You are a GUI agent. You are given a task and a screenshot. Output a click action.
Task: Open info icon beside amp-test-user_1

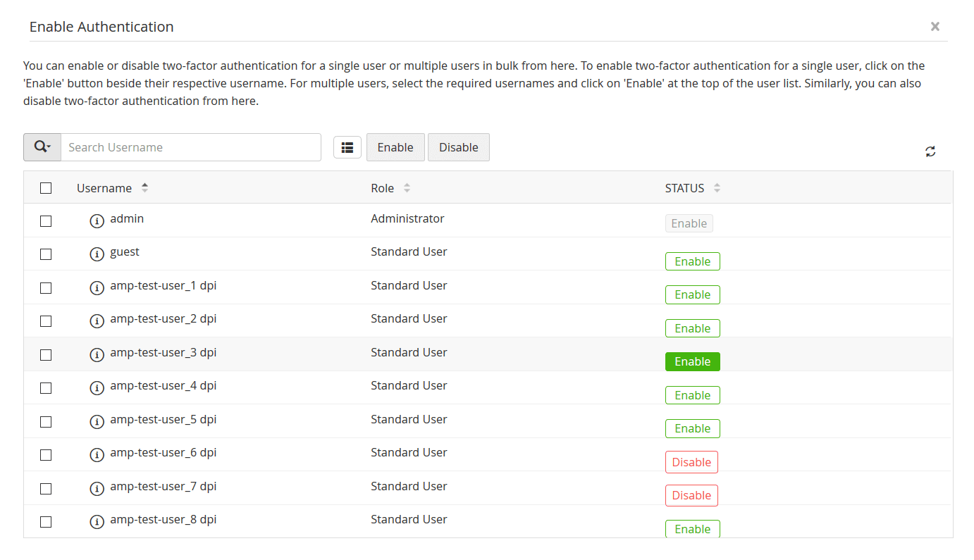[x=97, y=287]
